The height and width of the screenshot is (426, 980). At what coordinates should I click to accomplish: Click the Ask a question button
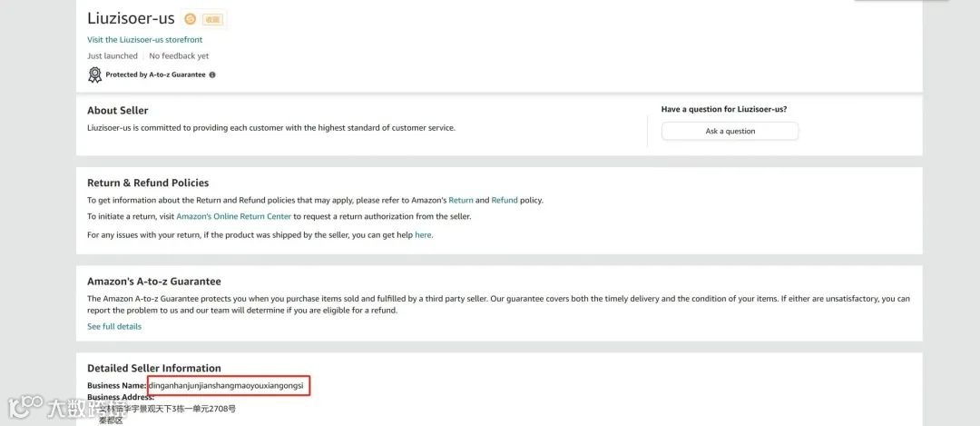coord(730,132)
